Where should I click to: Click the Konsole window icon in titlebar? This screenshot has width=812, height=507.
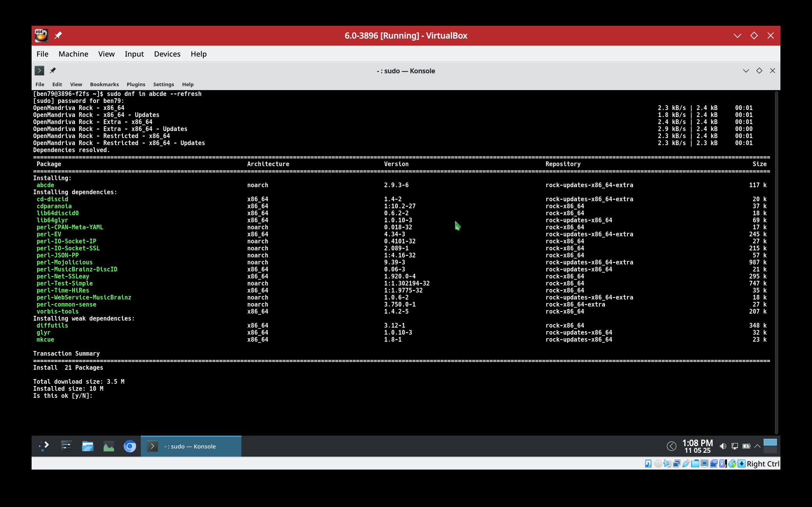pyautogui.click(x=39, y=71)
